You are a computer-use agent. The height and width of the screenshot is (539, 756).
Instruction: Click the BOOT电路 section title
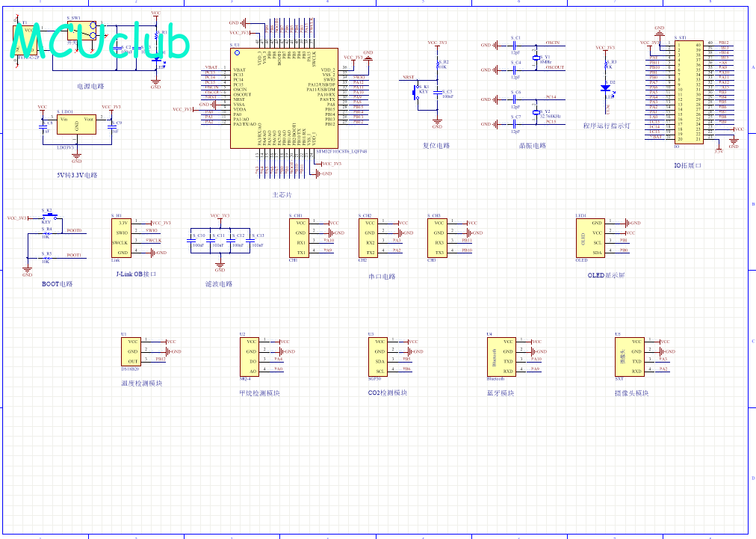pyautogui.click(x=58, y=284)
